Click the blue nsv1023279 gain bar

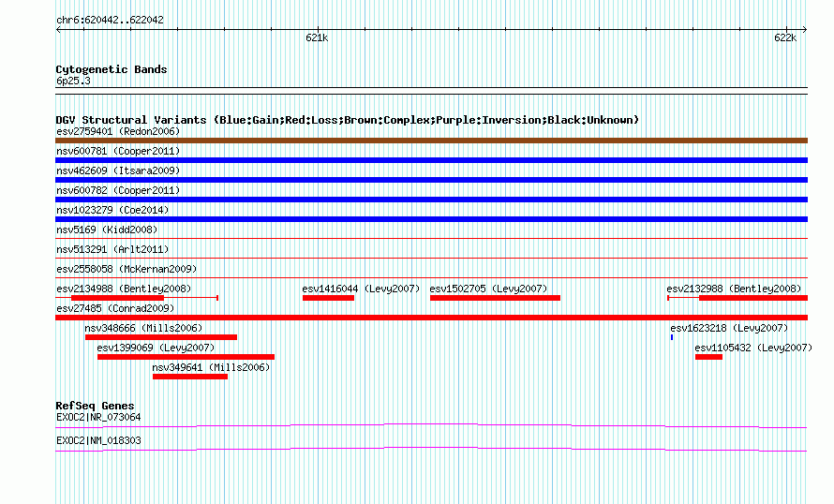431,219
